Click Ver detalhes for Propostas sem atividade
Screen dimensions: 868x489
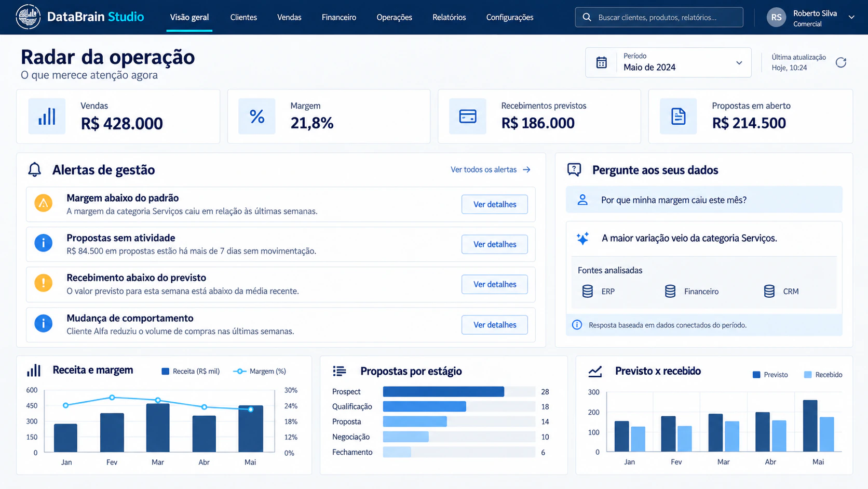point(495,244)
